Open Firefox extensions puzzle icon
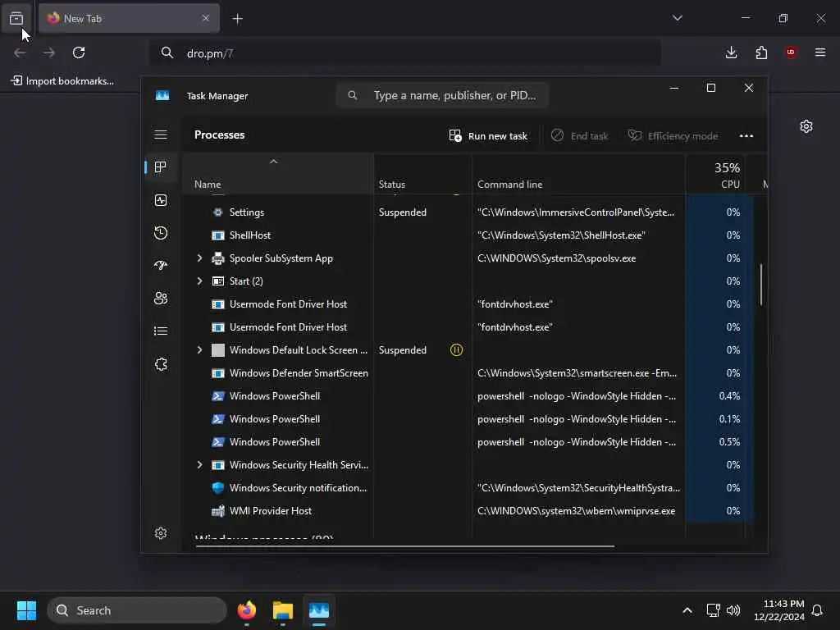The image size is (840, 630). 761,52
